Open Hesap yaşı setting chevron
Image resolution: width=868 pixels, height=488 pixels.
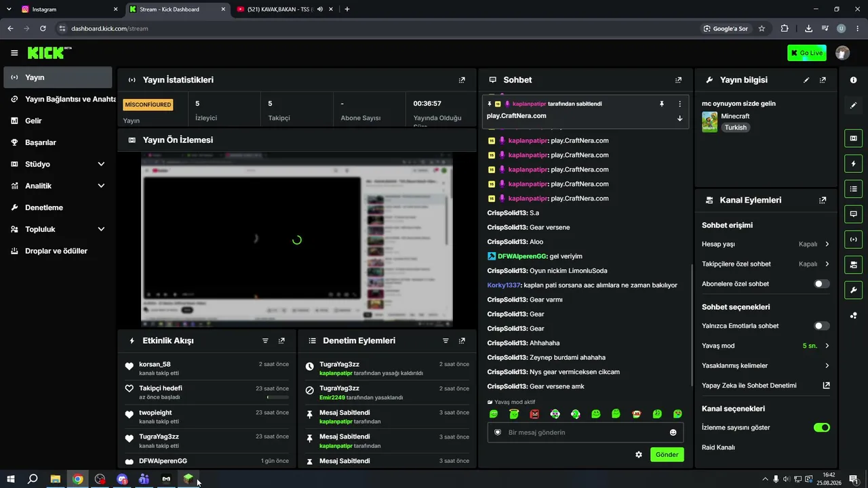[x=827, y=244]
